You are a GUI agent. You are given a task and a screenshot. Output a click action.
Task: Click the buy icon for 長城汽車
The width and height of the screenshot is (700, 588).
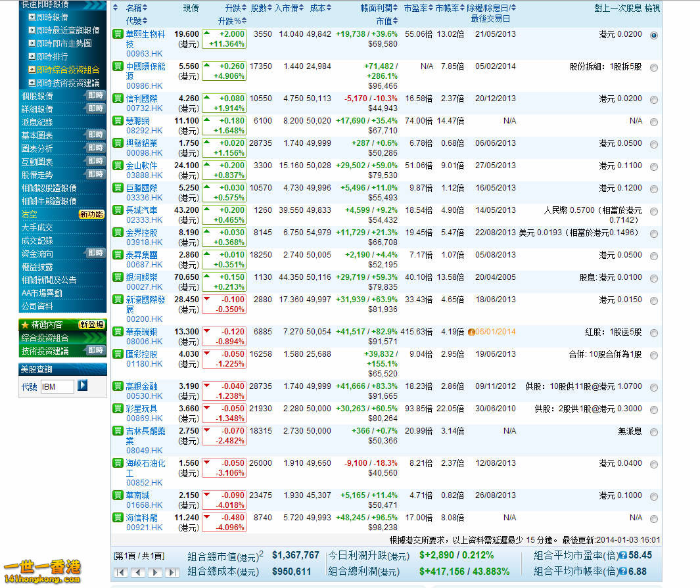(118, 210)
